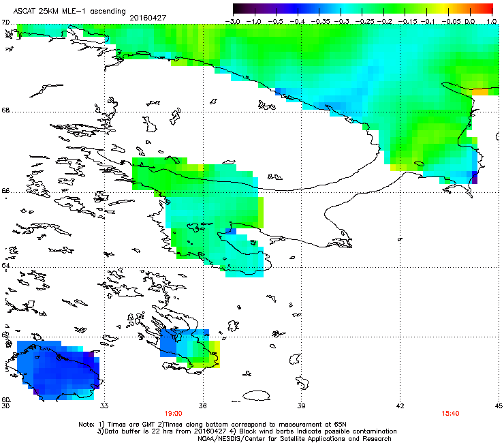
Task: Click the '-3.0' color bar label
Action: [x=232, y=22]
